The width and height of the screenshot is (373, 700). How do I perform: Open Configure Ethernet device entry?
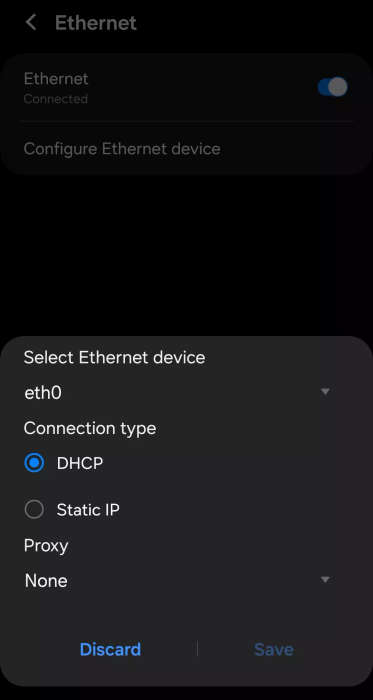point(122,149)
